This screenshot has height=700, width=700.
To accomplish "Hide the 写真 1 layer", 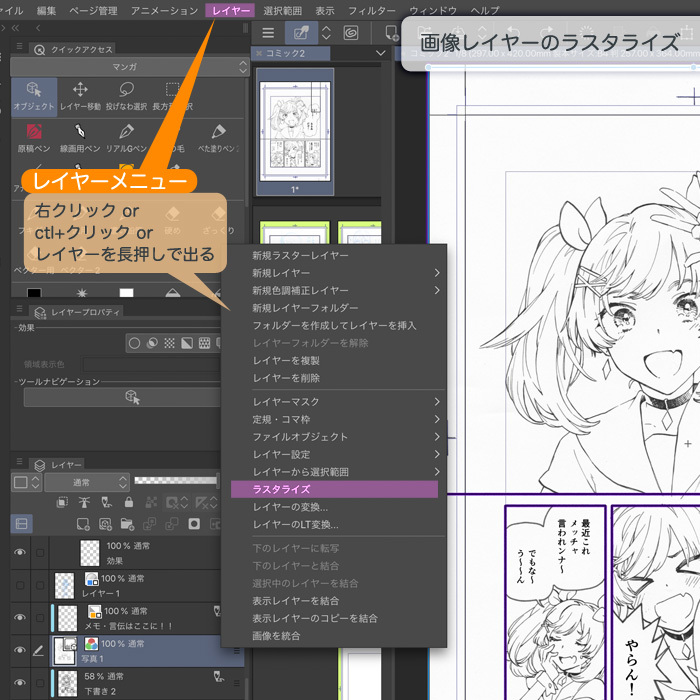I will [20, 650].
